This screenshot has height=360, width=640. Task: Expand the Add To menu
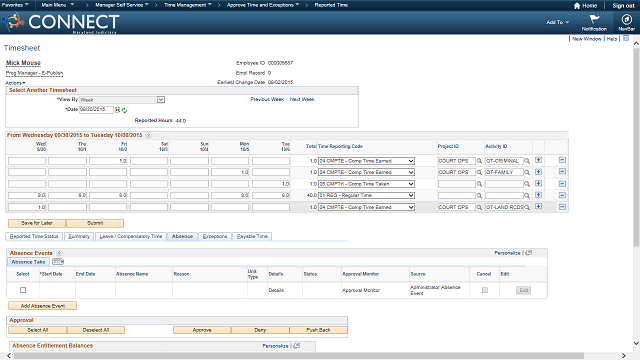(557, 22)
